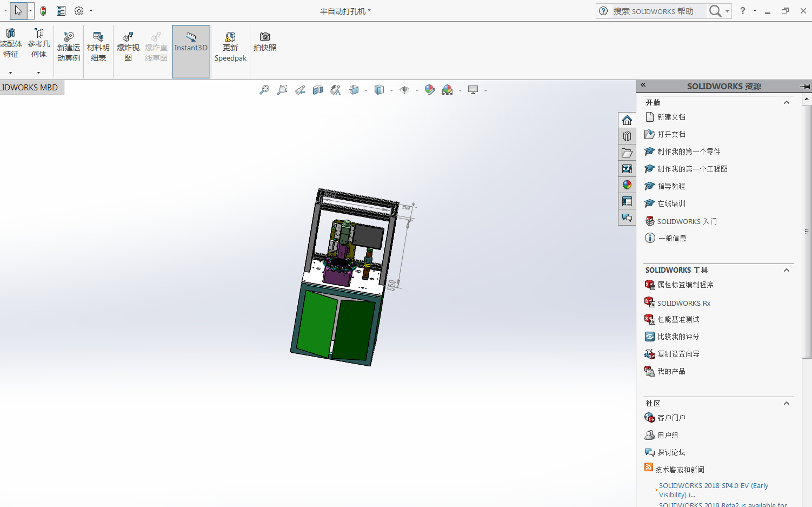Open the Apply Scene dropdown arrow

click(x=460, y=90)
